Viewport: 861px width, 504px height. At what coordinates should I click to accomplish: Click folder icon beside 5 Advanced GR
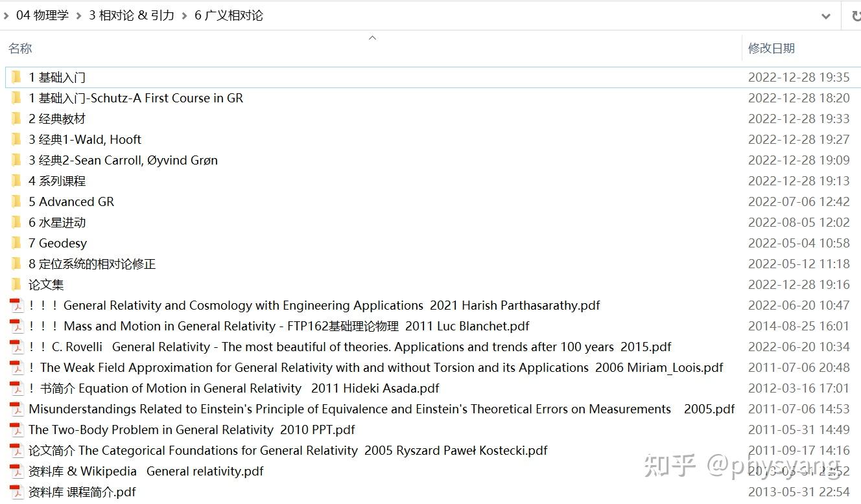click(16, 201)
